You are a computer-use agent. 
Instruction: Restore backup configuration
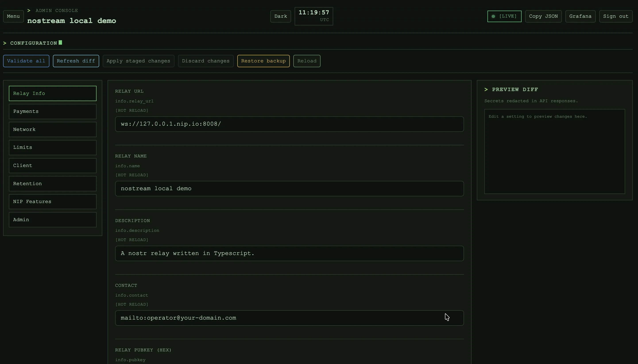tap(263, 61)
